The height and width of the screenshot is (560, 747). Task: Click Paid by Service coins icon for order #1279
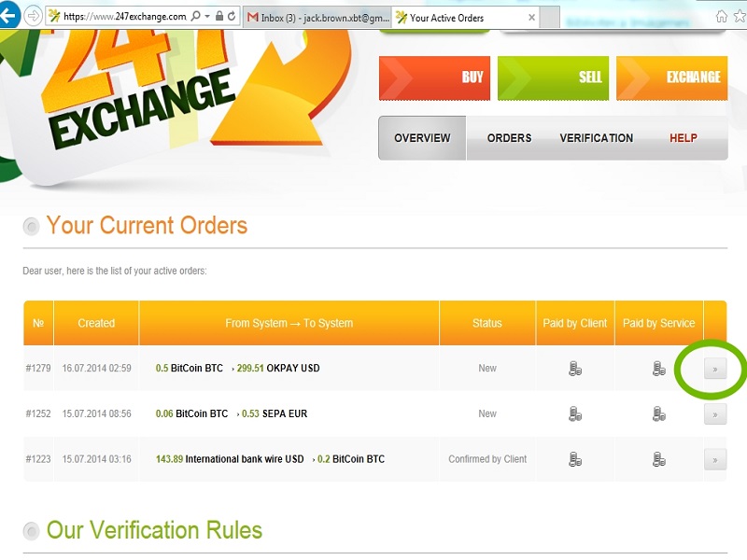click(659, 369)
